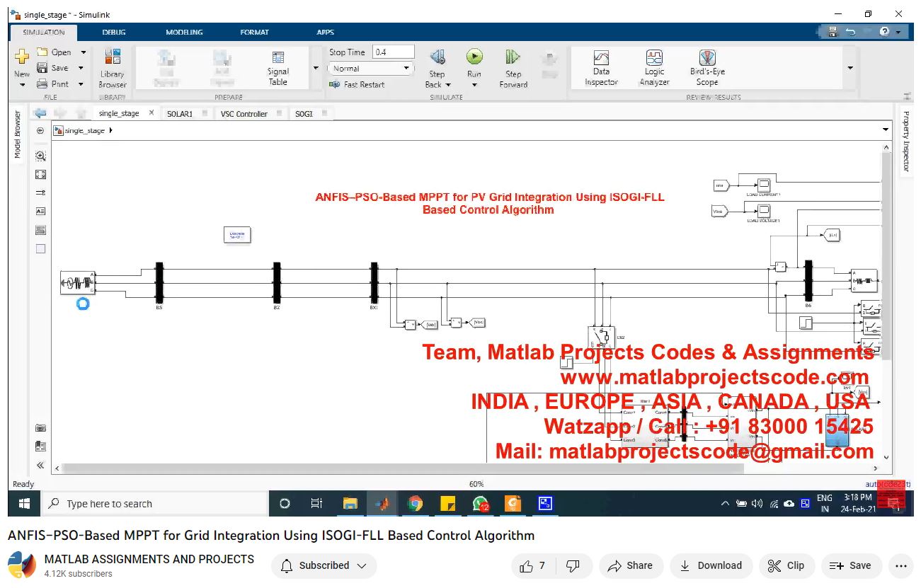Open the SOGI model tab

point(304,113)
